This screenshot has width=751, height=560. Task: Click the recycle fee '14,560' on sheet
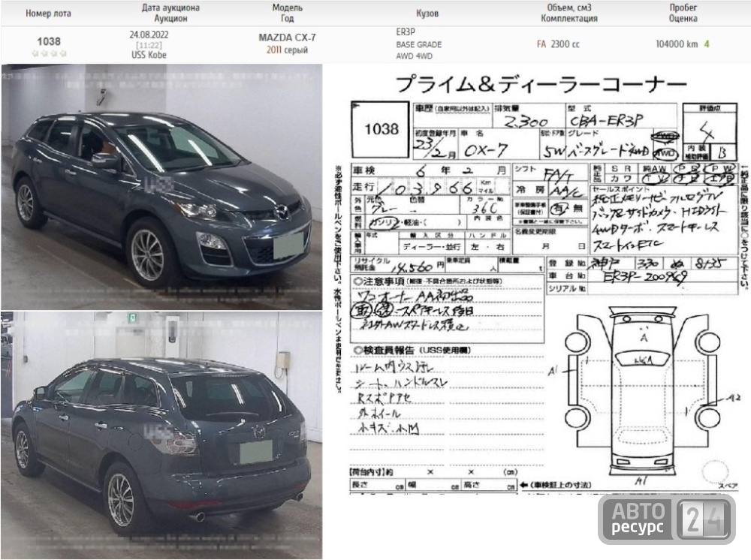tap(412, 267)
